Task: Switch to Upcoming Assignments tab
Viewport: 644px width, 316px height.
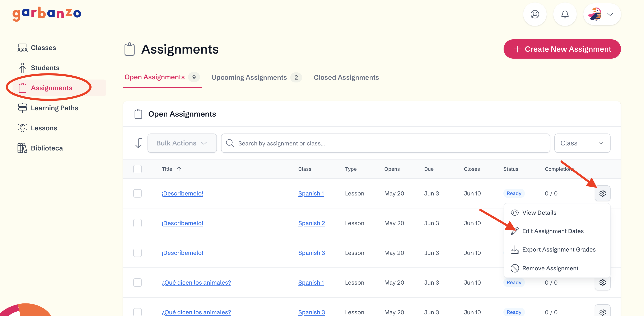Action: (249, 77)
